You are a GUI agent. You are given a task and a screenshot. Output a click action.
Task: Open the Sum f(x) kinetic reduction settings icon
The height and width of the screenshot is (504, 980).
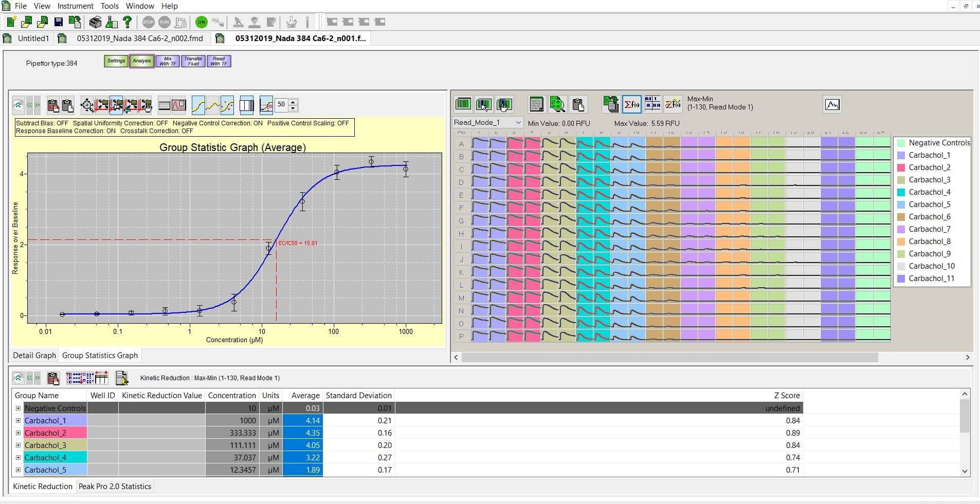point(632,104)
